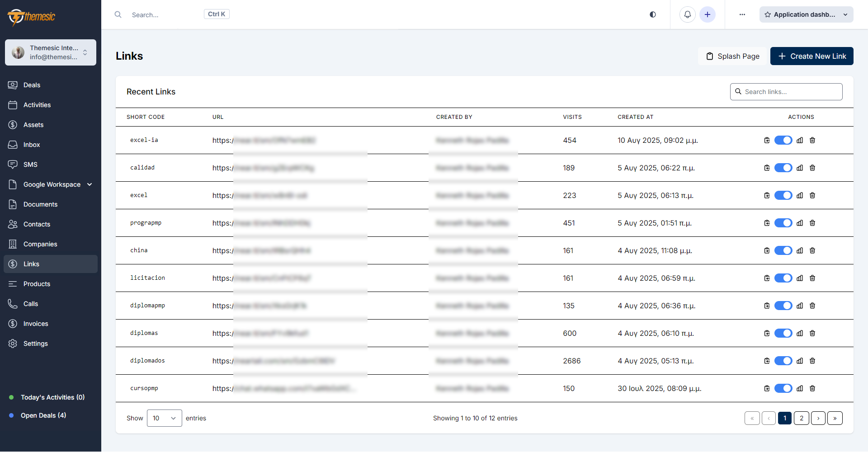Screen dimensions: 868x452
Task: Open the Application dashboard selector
Action: (806, 14)
